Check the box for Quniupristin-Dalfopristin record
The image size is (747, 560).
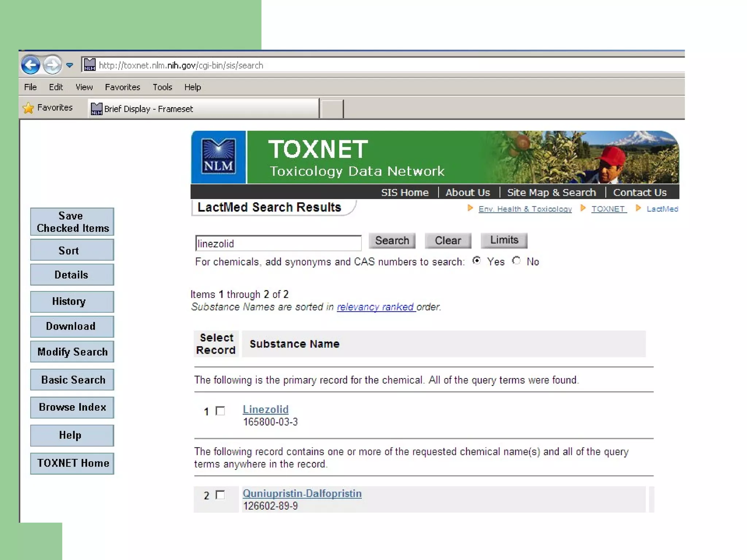[220, 495]
